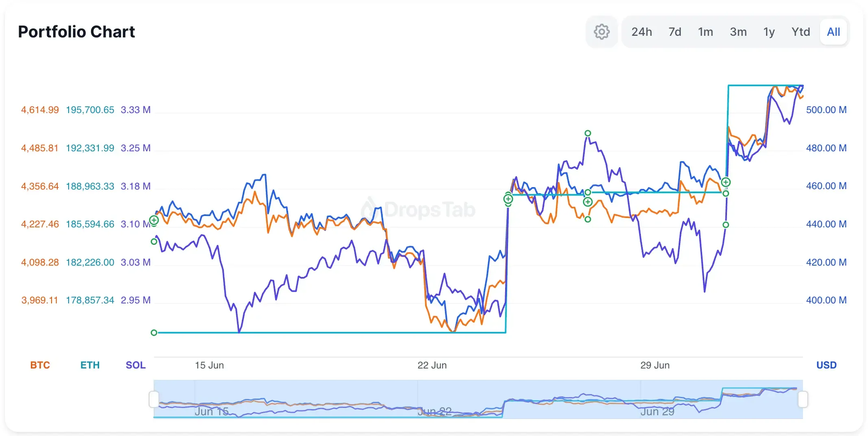
Task: Toggle the BTC series label
Action: coord(40,365)
